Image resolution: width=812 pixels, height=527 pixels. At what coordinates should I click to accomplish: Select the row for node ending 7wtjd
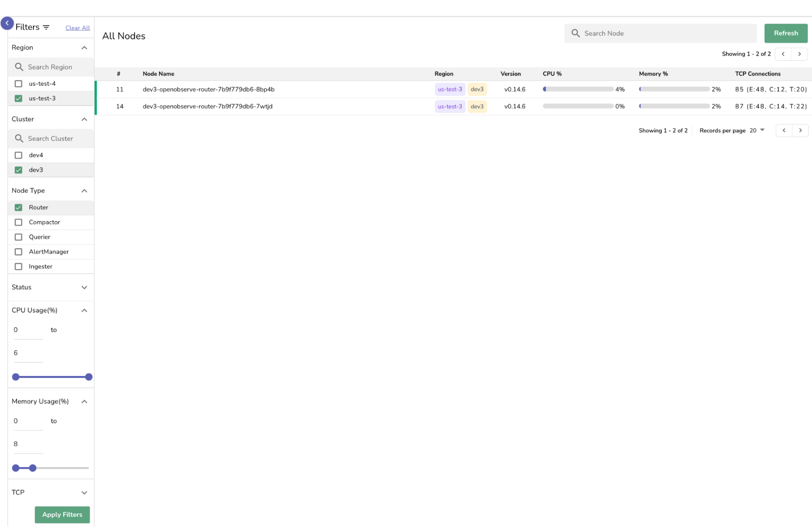tap(284, 106)
